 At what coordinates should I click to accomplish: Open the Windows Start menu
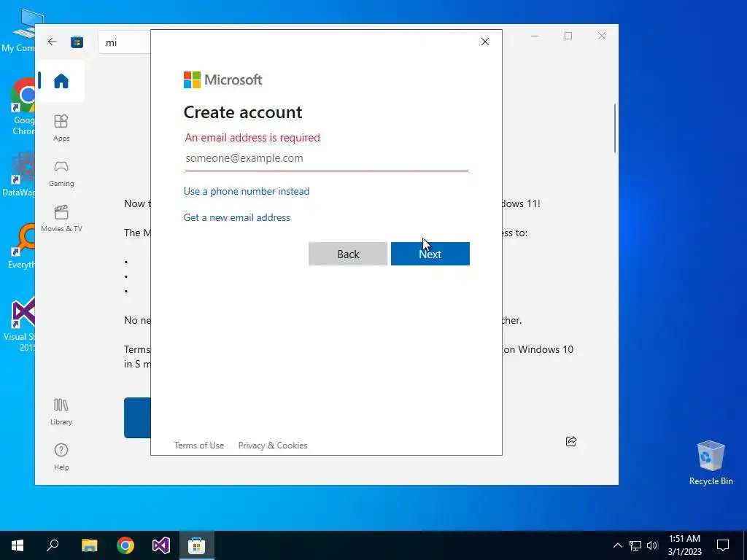18,545
